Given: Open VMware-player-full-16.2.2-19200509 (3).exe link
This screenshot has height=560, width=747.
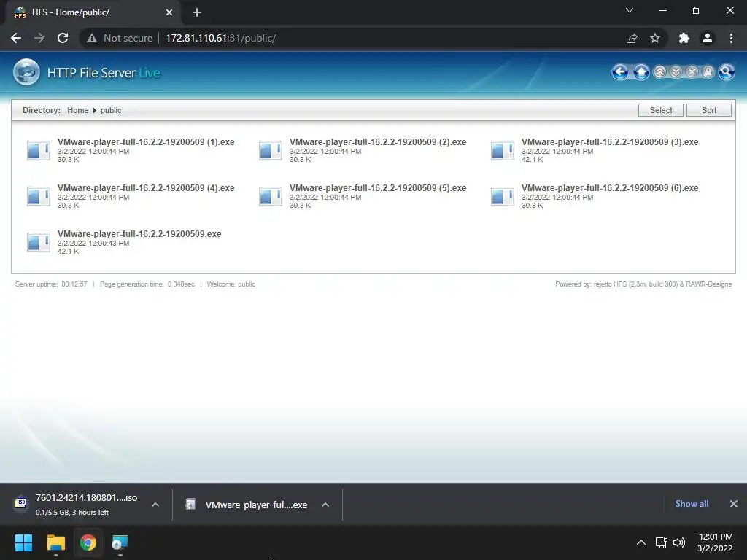Looking at the screenshot, I should 610,142.
